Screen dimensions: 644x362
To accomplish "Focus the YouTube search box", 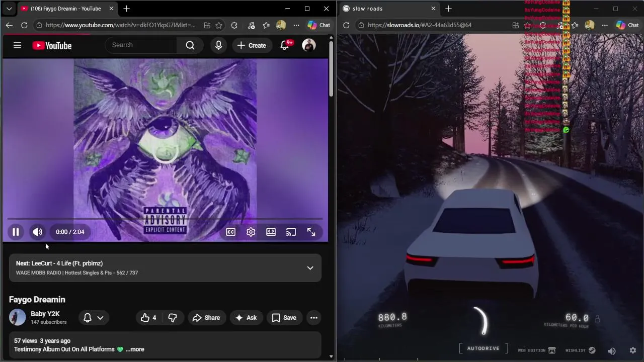I will coord(141,45).
